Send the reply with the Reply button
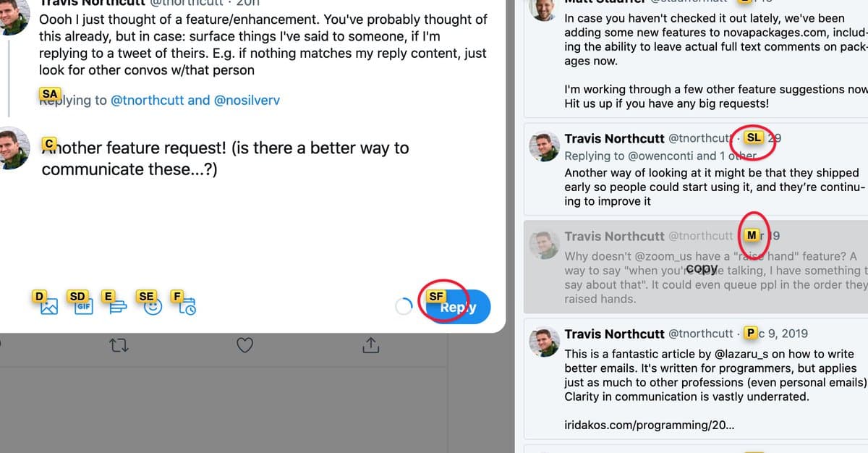This screenshot has width=868, height=453. coord(455,307)
